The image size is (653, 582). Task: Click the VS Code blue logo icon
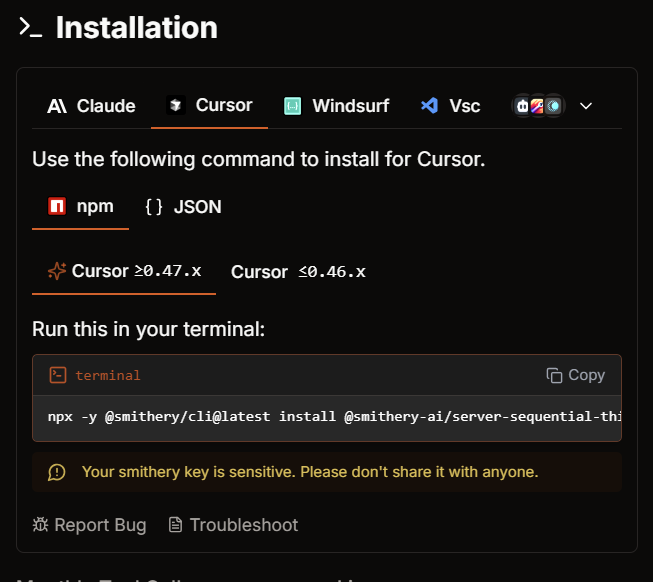click(429, 106)
